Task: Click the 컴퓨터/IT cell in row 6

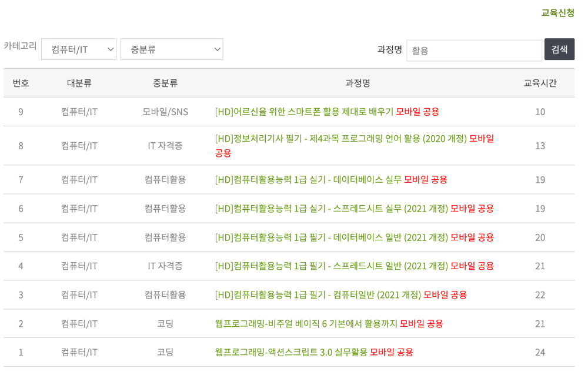Action: tap(79, 209)
